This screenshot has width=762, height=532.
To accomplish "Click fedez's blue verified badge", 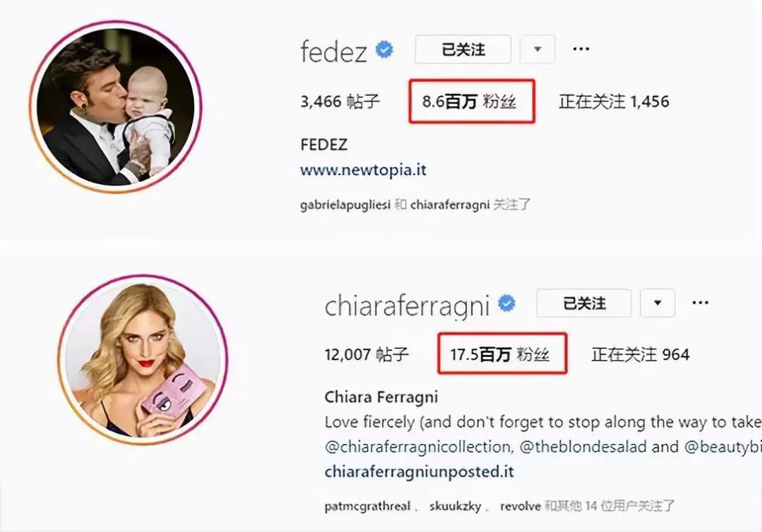I will (385, 49).
